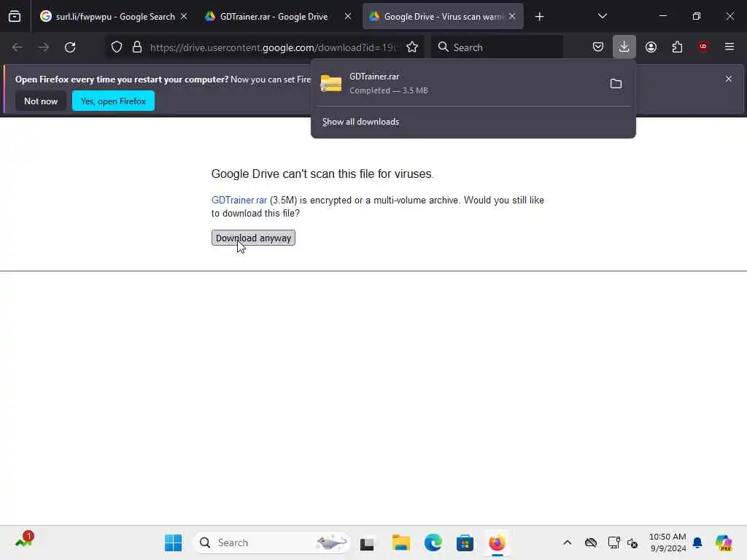
Task: Open a new tab with plus button
Action: click(x=539, y=17)
